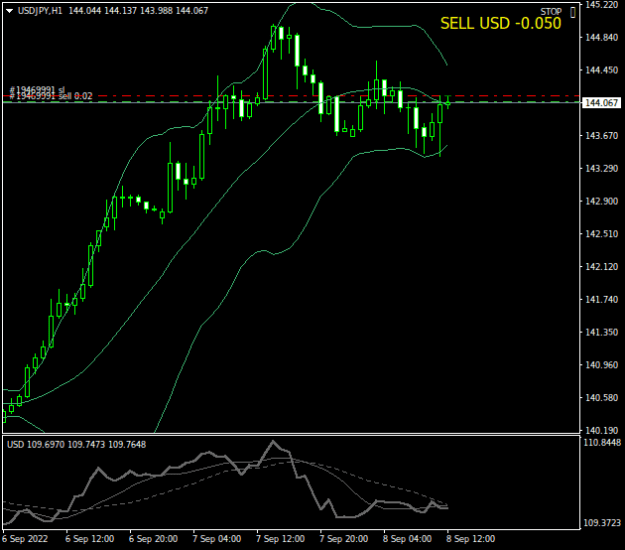
Task: Click price scale value 141.740
Action: pos(601,299)
